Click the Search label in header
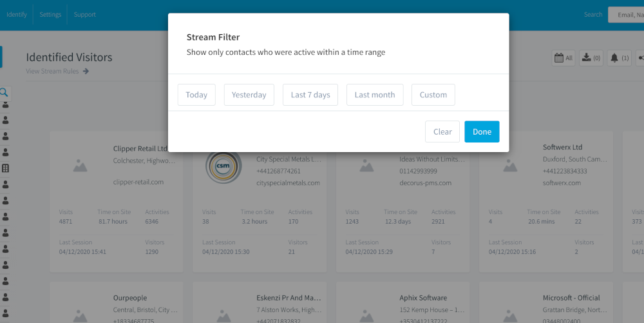 593,14
